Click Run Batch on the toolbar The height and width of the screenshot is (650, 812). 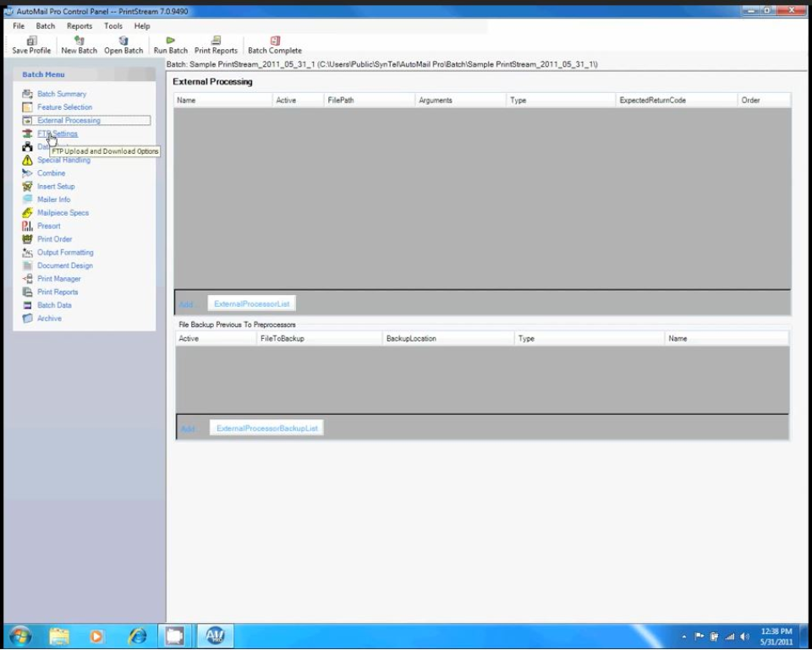coord(169,44)
